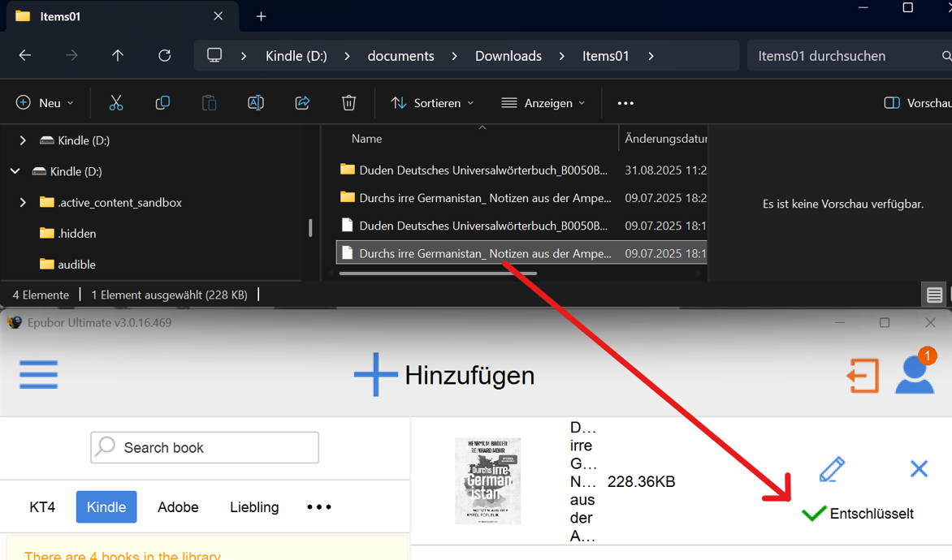This screenshot has height=560, width=952.
Task: Open the Epubor hamburger menu
Action: pyautogui.click(x=38, y=374)
